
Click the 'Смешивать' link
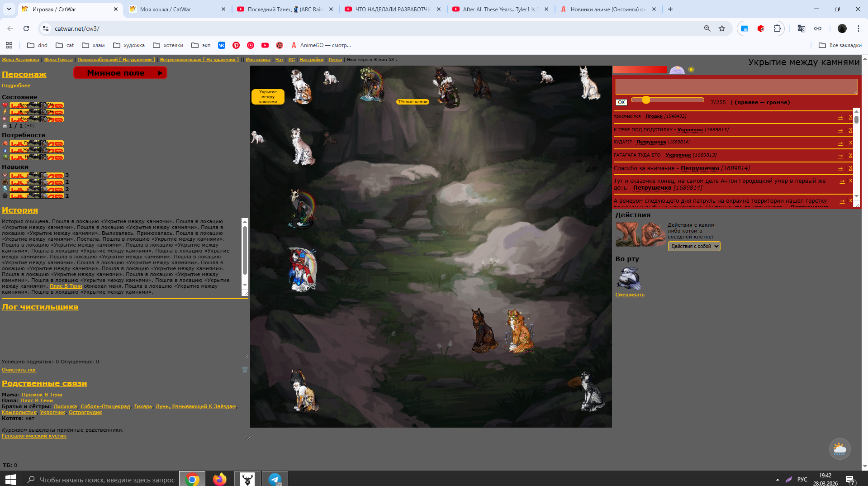[630, 295]
